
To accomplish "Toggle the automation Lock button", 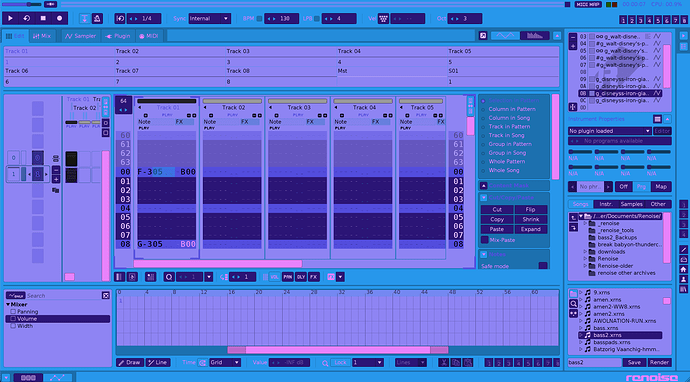I will 341,363.
